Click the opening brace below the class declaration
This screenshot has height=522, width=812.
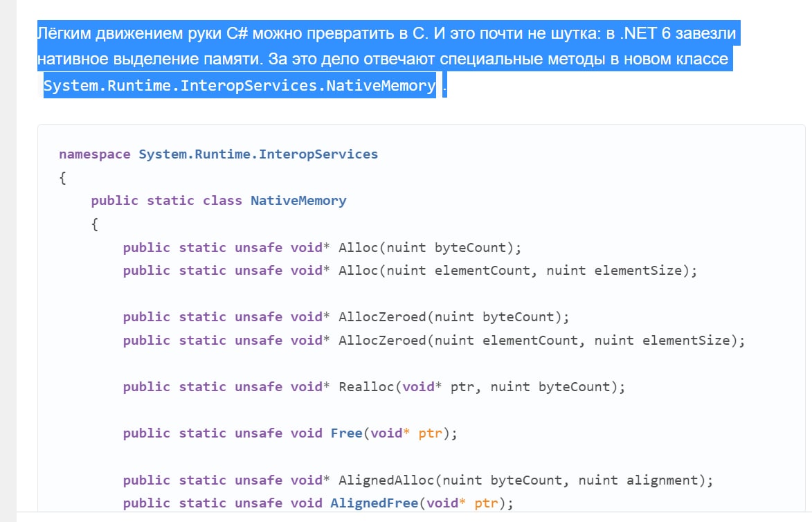(95, 224)
